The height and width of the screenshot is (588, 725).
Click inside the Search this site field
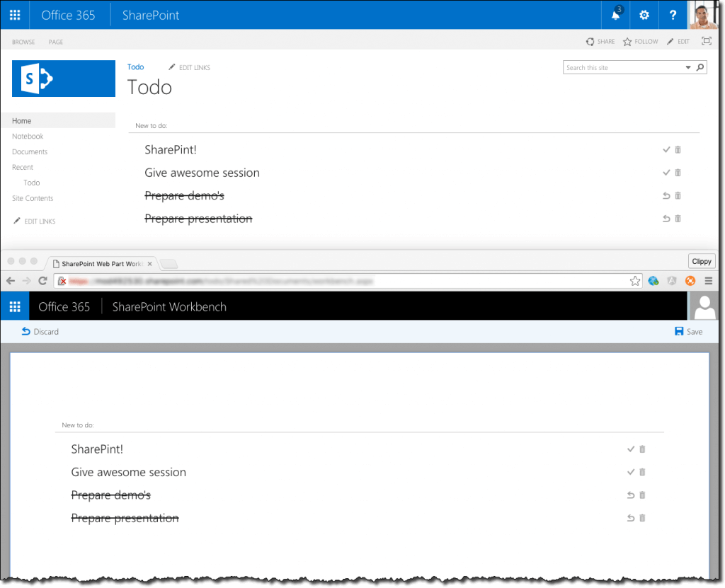[x=616, y=67]
